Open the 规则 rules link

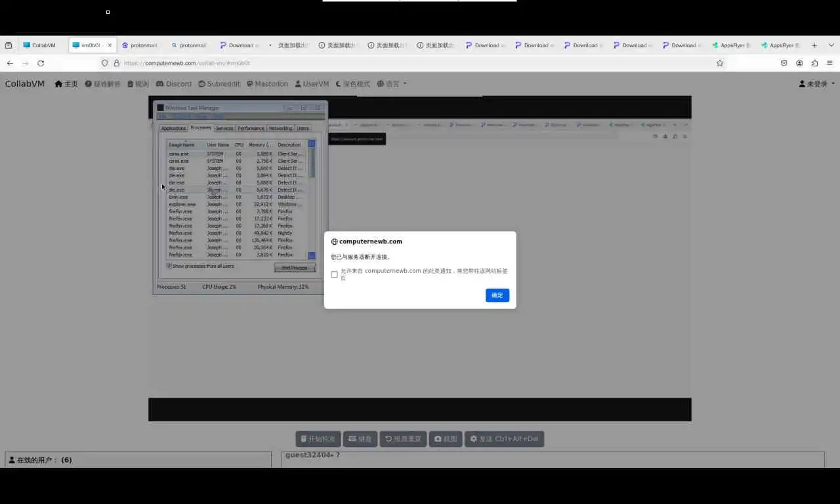tap(138, 84)
